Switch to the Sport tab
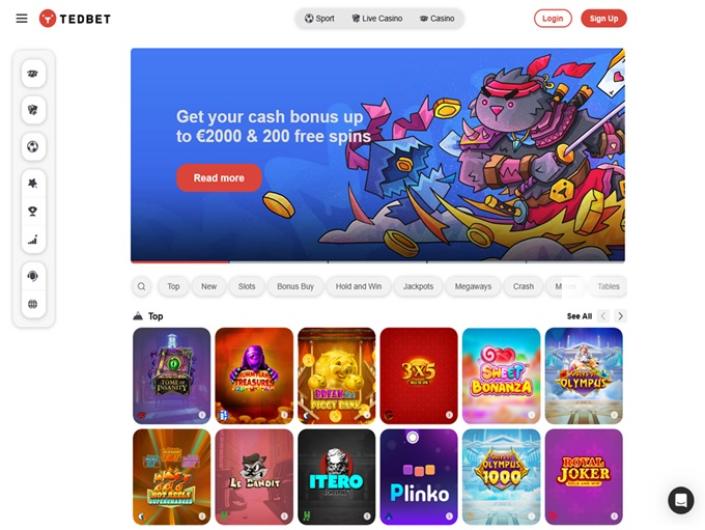The image size is (705, 530). [x=319, y=18]
